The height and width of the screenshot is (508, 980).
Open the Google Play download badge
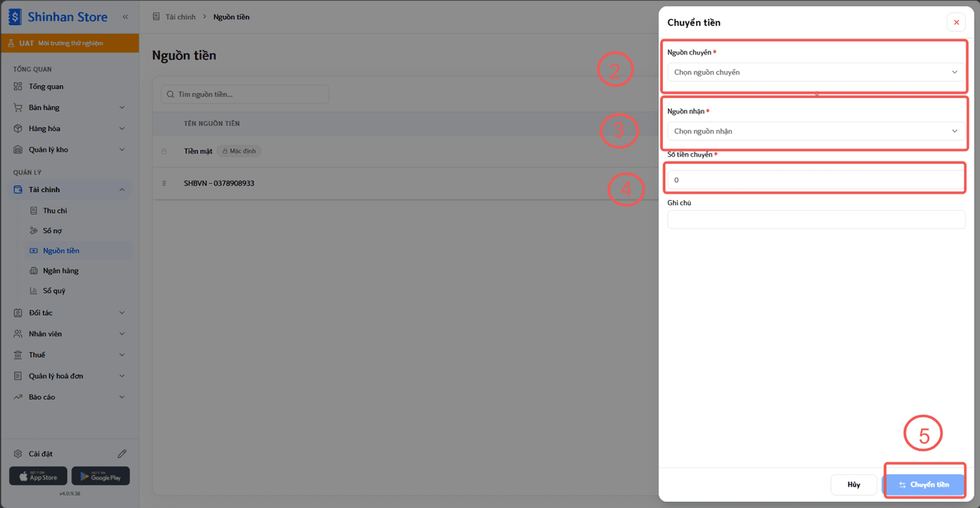pyautogui.click(x=100, y=476)
